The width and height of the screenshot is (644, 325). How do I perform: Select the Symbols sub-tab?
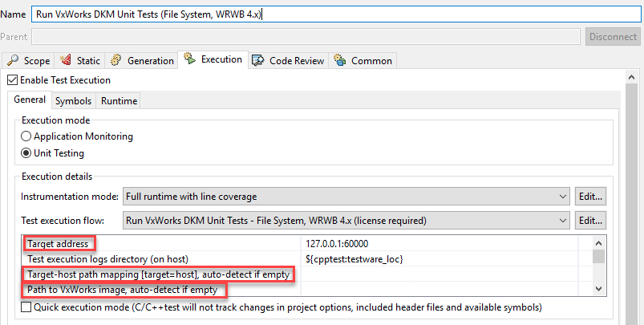coord(74,101)
